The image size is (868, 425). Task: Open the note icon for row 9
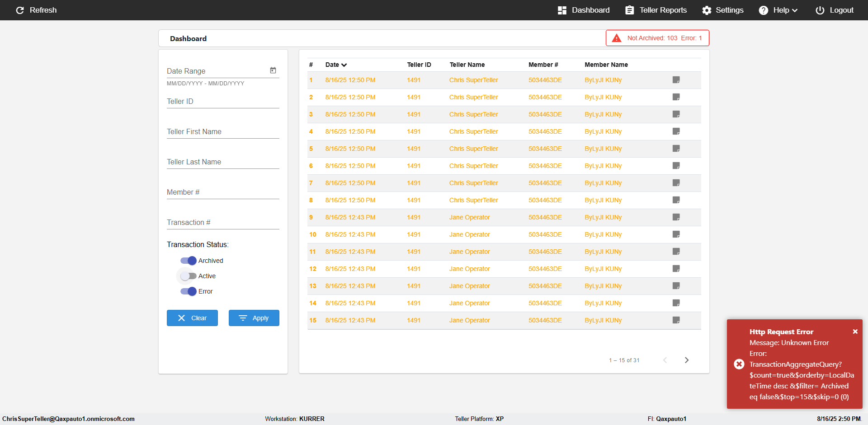(x=676, y=217)
